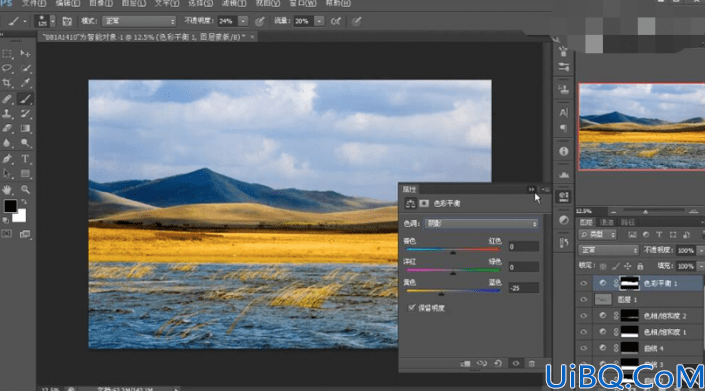This screenshot has width=705, height=391.
Task: Click the reset adjustment icon in Properties panel
Action: (498, 363)
